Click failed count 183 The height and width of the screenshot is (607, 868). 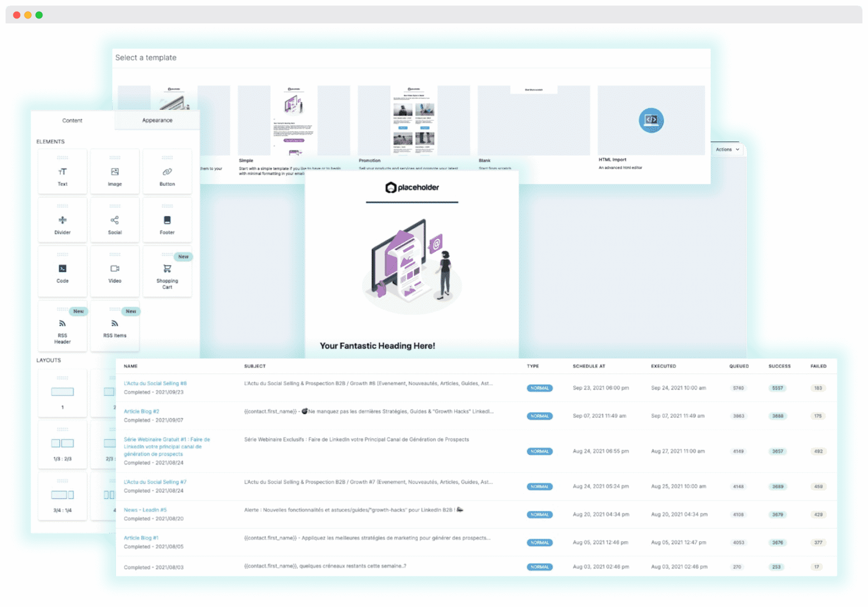pyautogui.click(x=818, y=388)
